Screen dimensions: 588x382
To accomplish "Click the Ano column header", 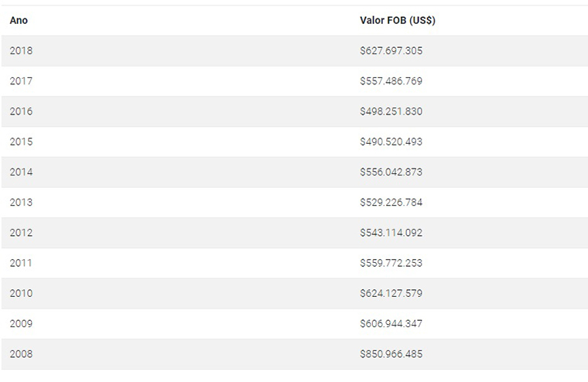I will pos(19,20).
